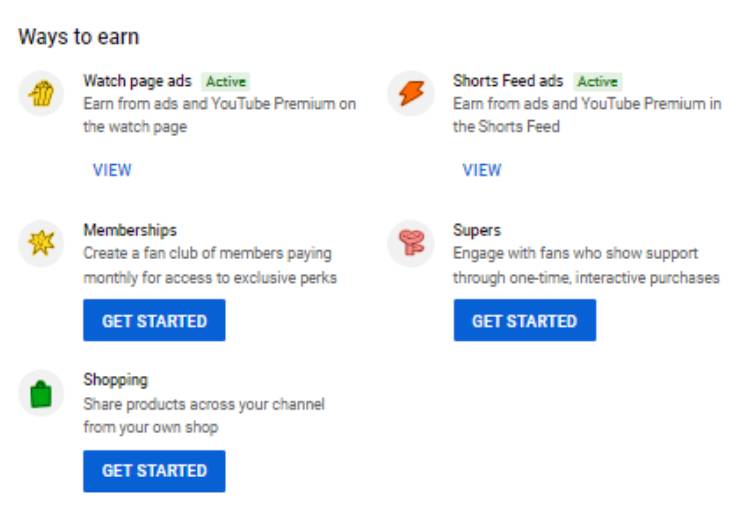Select the yellow star Memberships icon
The image size is (754, 508).
(41, 243)
